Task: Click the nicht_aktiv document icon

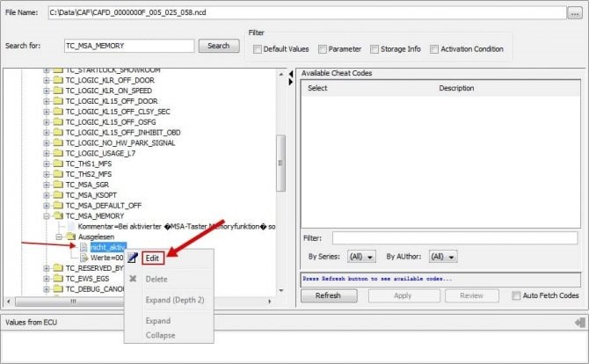Action: 84,247
